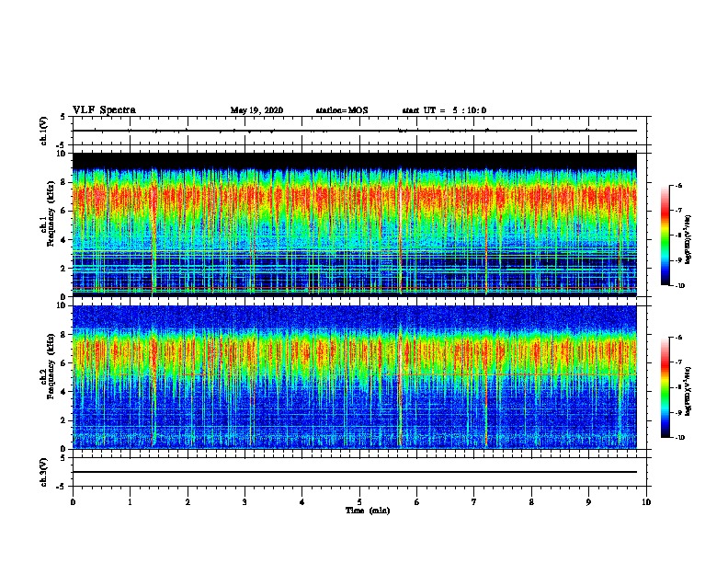Click the ch.3 voltage waveform trace

click(x=354, y=472)
